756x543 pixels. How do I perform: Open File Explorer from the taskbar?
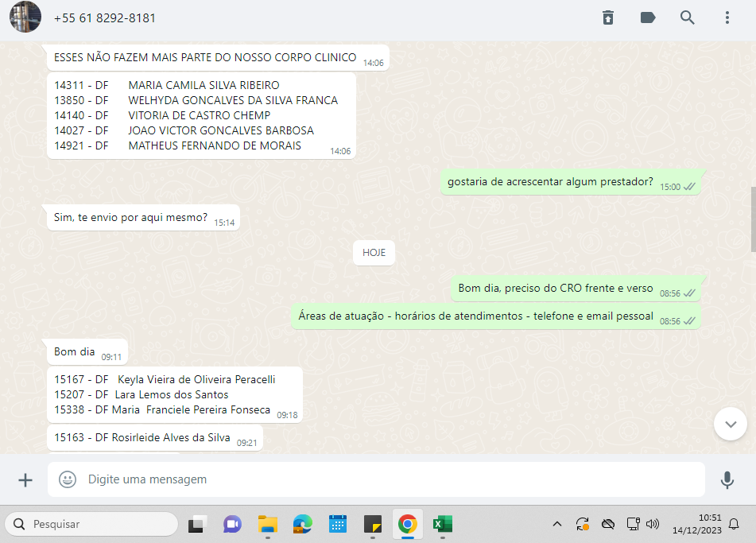point(268,524)
